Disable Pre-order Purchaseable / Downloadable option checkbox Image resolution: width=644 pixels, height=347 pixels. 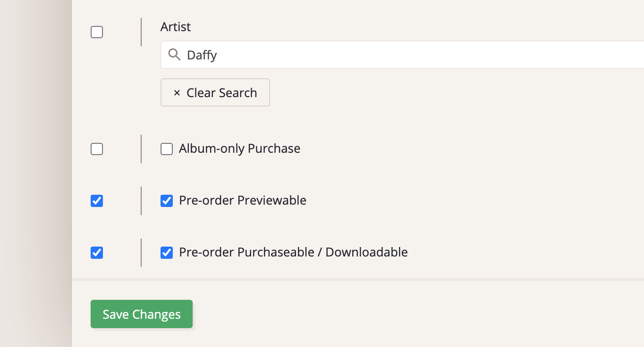click(x=167, y=253)
